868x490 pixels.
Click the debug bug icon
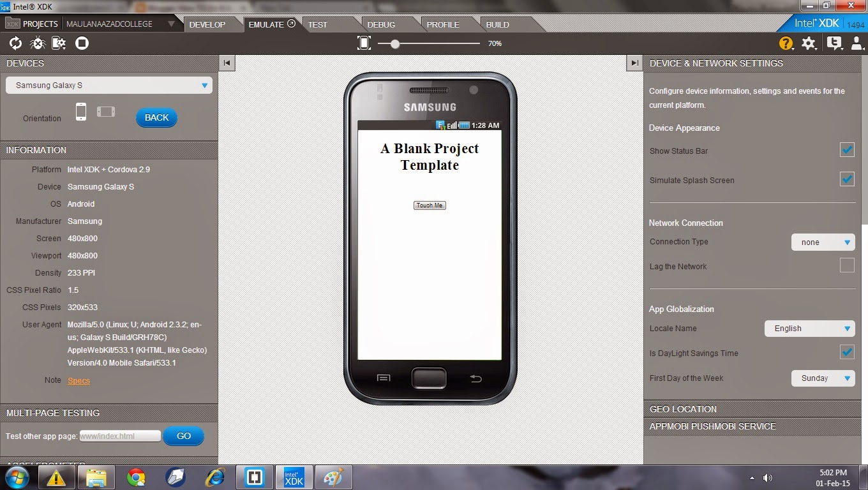pyautogui.click(x=38, y=43)
